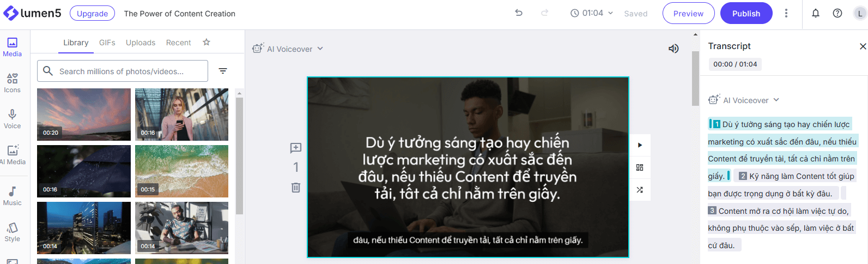
Task: Show favorites with the star tab
Action: (x=207, y=42)
